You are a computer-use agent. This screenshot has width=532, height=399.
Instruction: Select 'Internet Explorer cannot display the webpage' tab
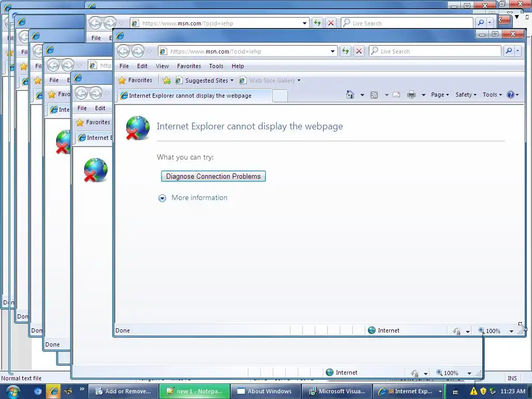pyautogui.click(x=194, y=96)
